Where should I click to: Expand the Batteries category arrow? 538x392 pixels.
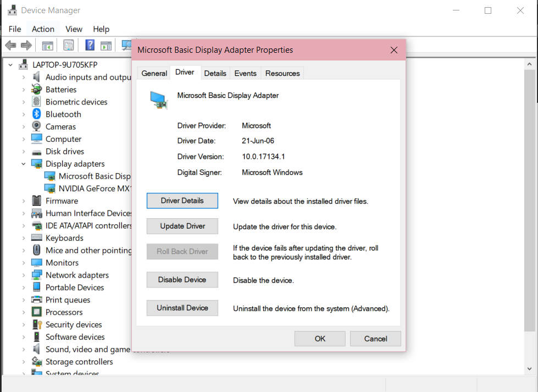(23, 90)
